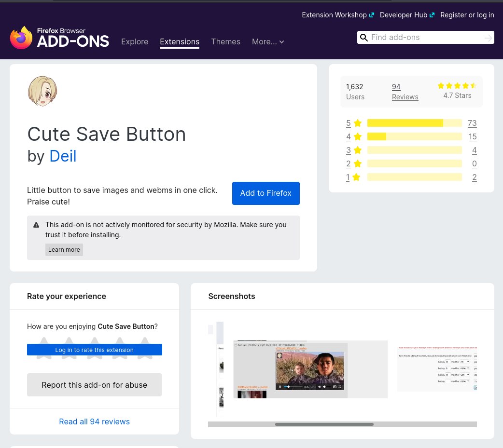Open the 73 five-star reviews count
Image resolution: width=503 pixels, height=448 pixels.
472,123
